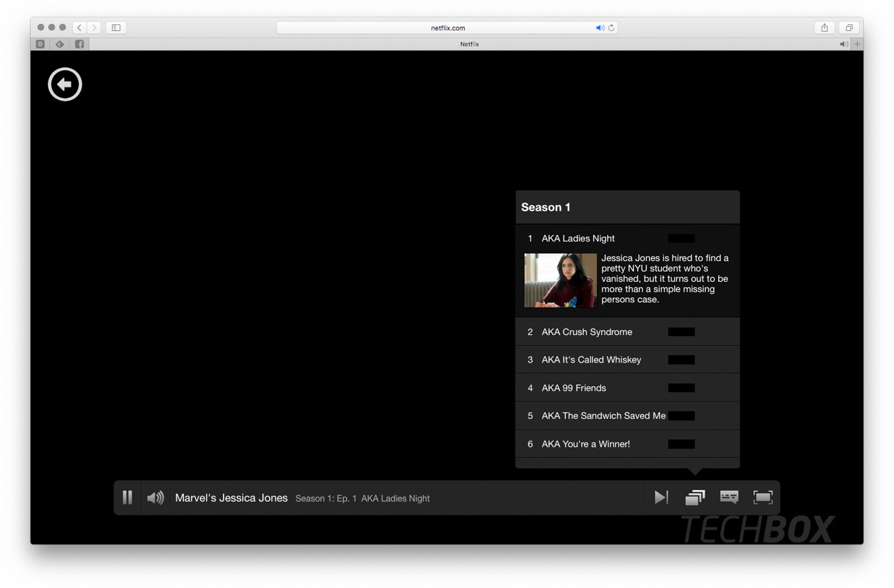Focus the netflix.com address bar

pos(448,28)
